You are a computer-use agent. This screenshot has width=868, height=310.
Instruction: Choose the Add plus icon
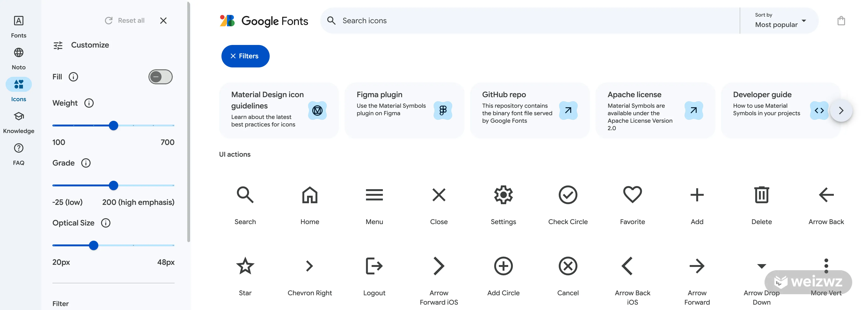click(x=697, y=195)
